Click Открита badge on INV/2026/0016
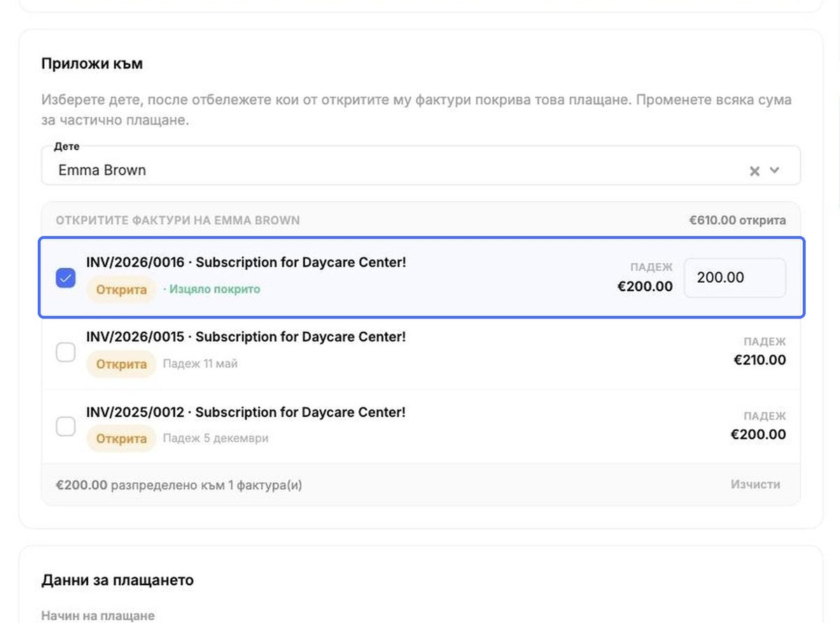The image size is (840, 623). 121,290
